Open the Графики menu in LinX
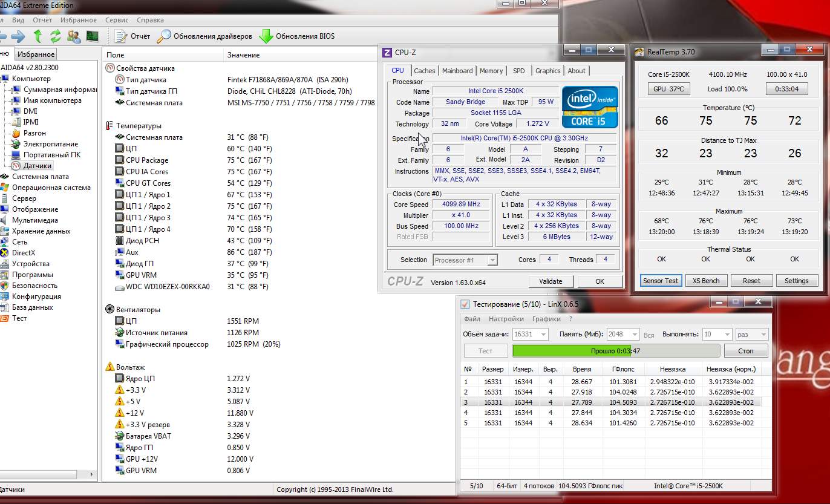The width and height of the screenshot is (830, 504). click(x=546, y=319)
